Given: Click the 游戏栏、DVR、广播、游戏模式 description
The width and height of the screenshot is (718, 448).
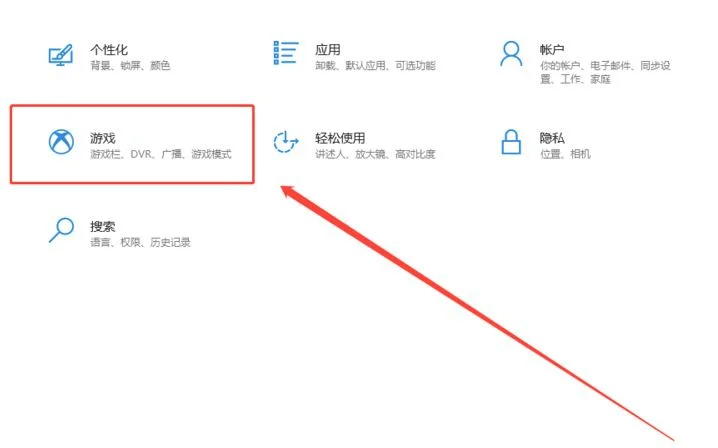Looking at the screenshot, I should point(161,154).
